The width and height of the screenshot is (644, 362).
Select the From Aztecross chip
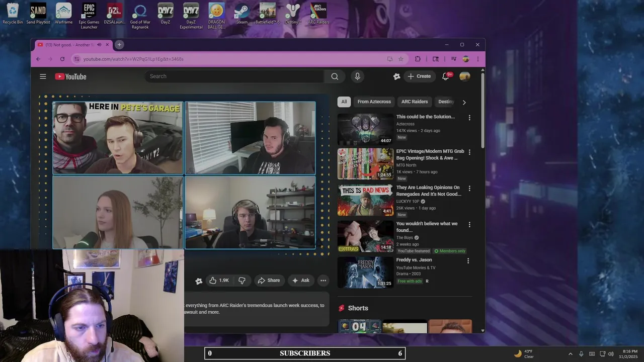(x=374, y=102)
